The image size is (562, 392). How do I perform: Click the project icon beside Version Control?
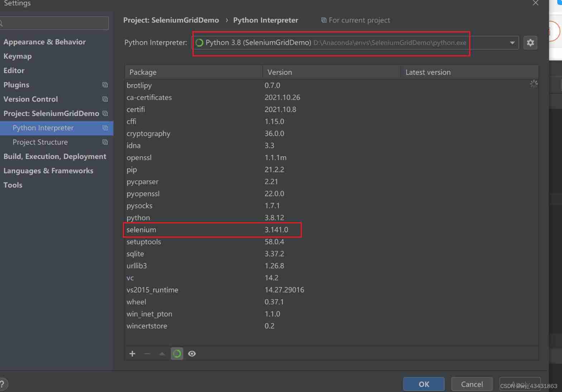coord(105,99)
